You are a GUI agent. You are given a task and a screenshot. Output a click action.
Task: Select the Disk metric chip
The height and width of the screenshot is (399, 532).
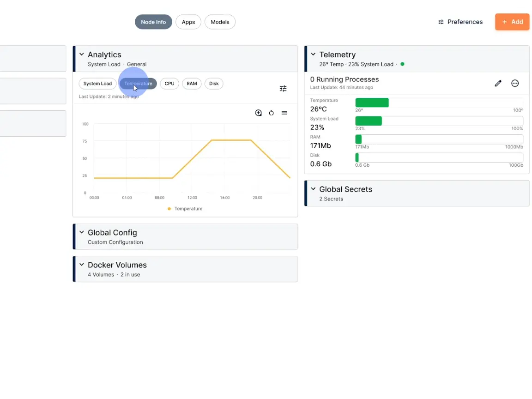(214, 84)
